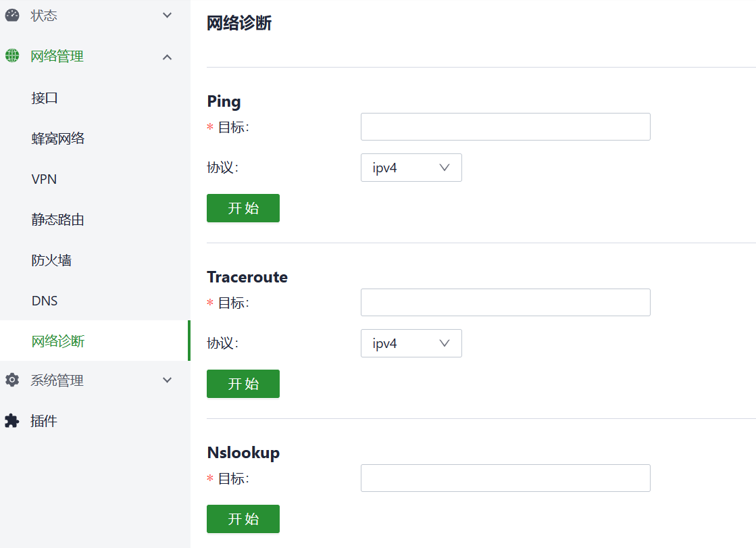
Task: Expand the 状态 section chevron
Action: pos(168,16)
